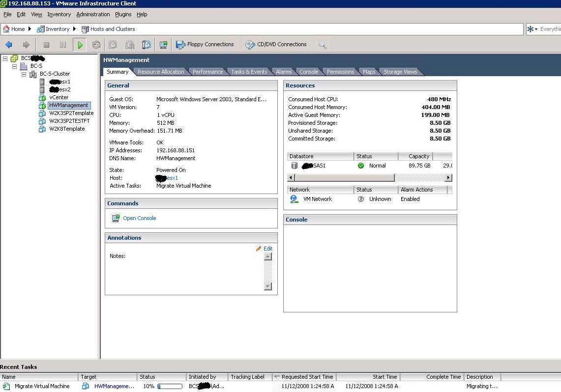The height and width of the screenshot is (392, 561).
Task: Collapse the BC-S-Cluster tree node
Action: [24, 74]
